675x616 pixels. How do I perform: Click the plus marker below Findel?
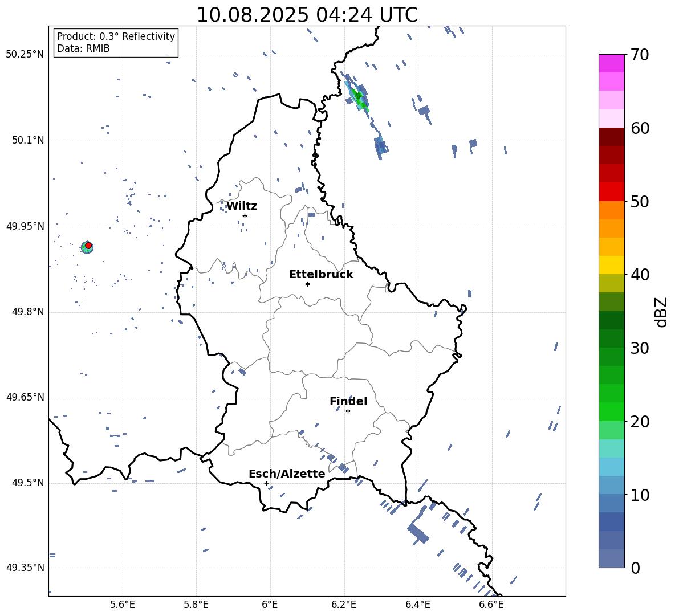point(348,411)
